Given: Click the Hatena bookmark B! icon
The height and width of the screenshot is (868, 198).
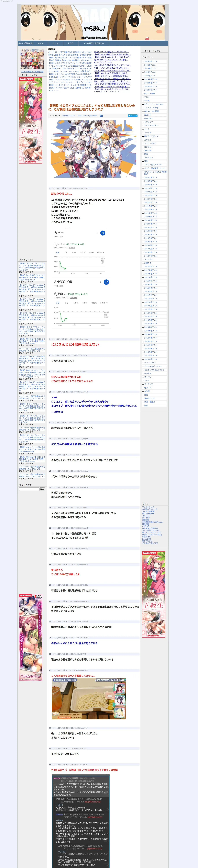Looking at the screenshot, I should tap(101, 116).
